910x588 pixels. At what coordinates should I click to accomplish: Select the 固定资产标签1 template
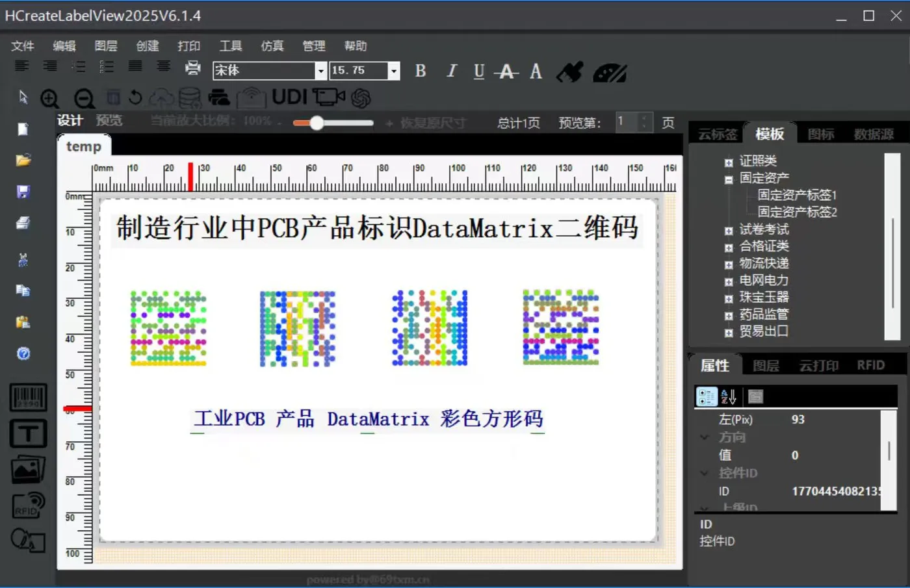coord(798,194)
